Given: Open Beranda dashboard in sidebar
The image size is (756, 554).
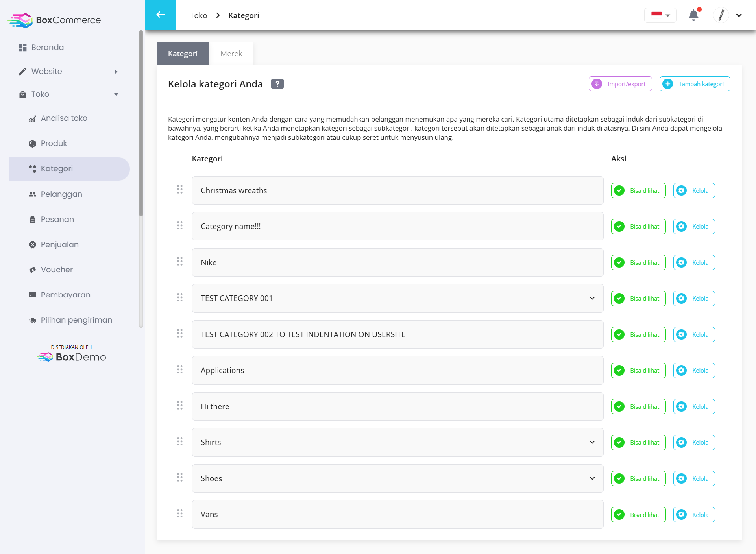Looking at the screenshot, I should pyautogui.click(x=69, y=47).
